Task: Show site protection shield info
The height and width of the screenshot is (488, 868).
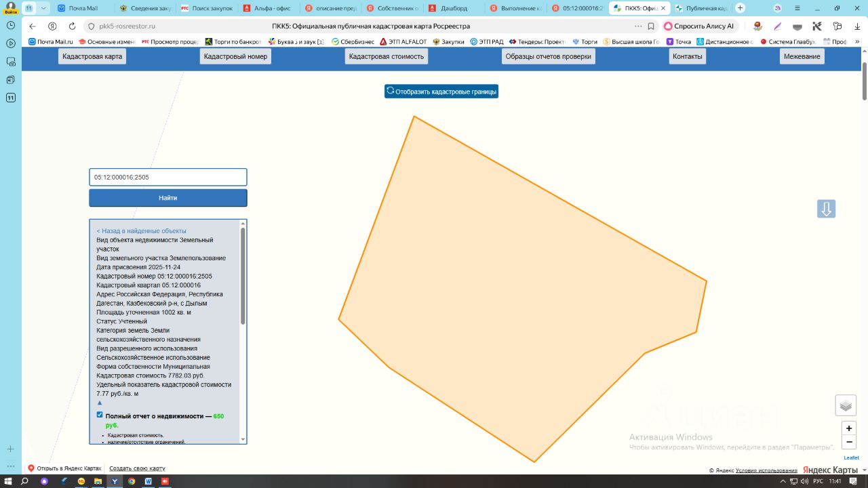Action: [x=92, y=26]
